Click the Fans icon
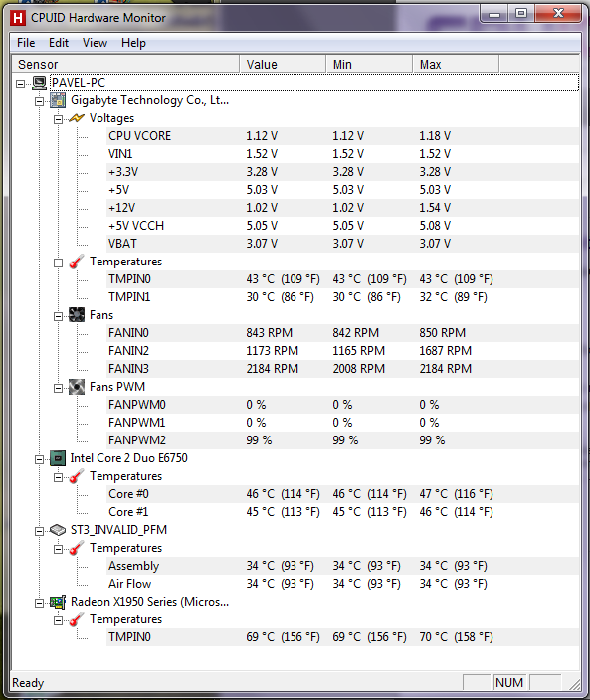This screenshot has height=700, width=590. coord(77,315)
